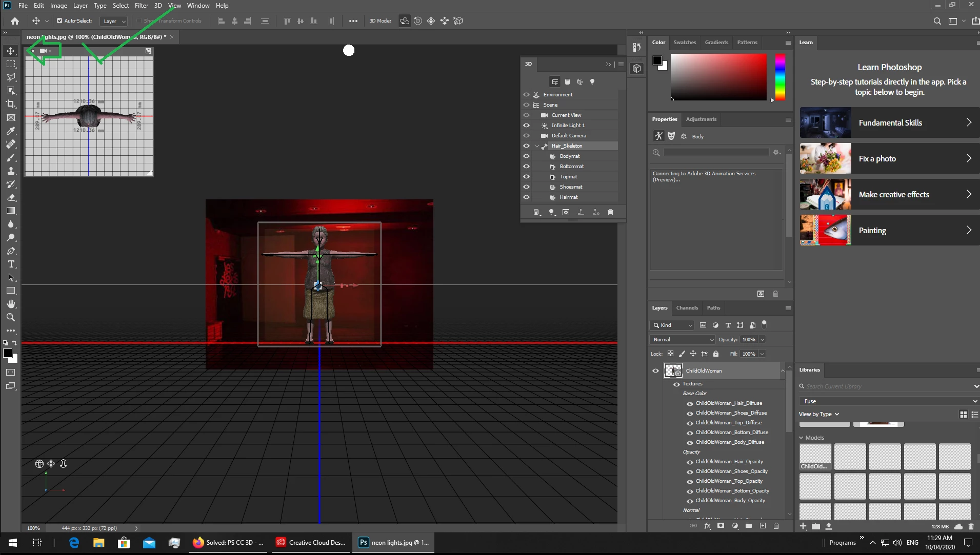Image resolution: width=980 pixels, height=555 pixels.
Task: Open the Auto-Select Layer dropdown
Action: [114, 21]
